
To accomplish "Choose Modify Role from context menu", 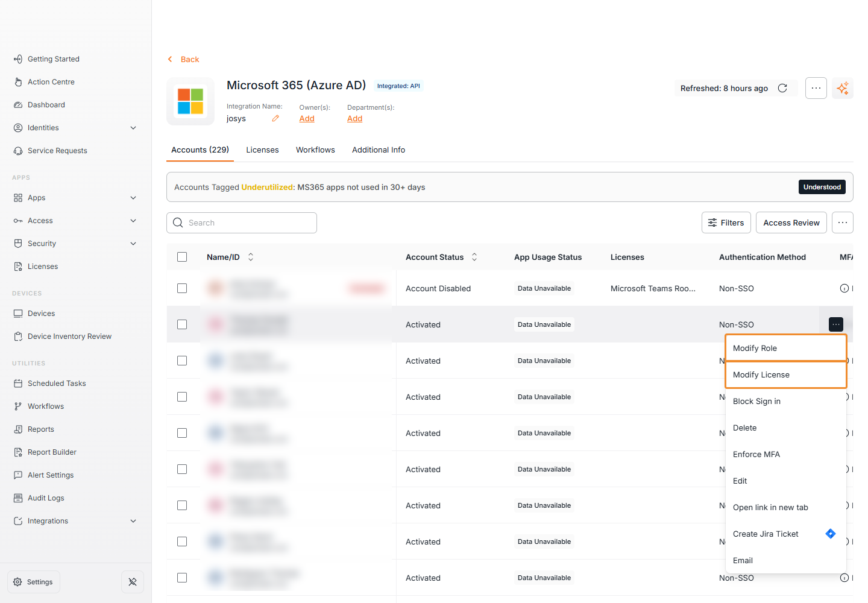I will pos(786,348).
